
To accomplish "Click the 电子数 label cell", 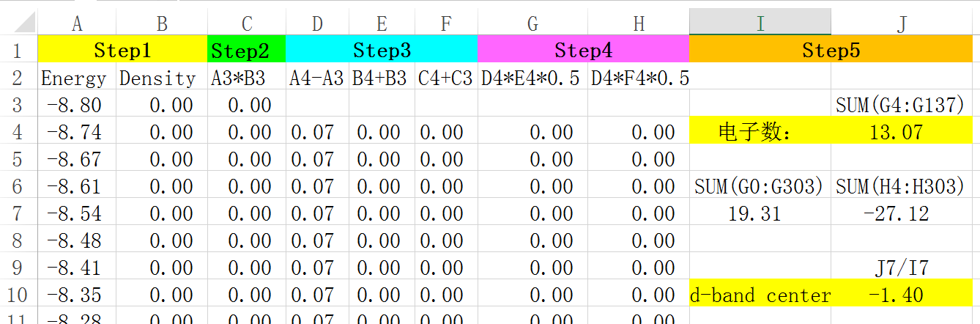I will (x=760, y=133).
